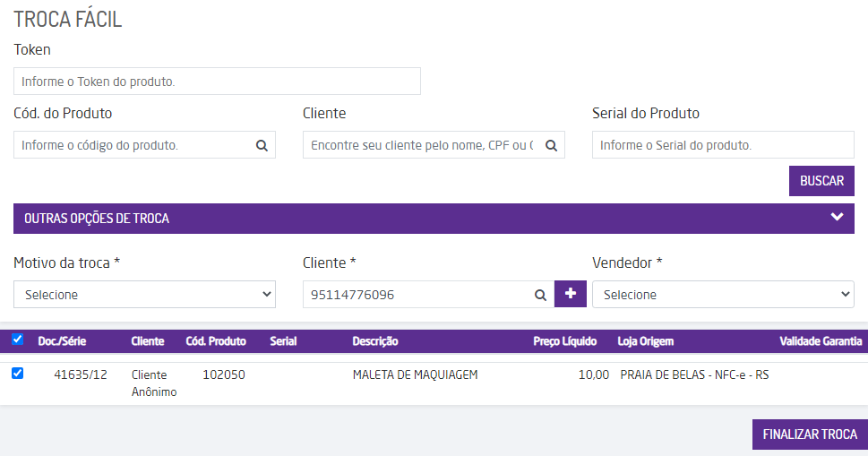Click the Buscar button
Screen dimensions: 868x456
coord(821,181)
